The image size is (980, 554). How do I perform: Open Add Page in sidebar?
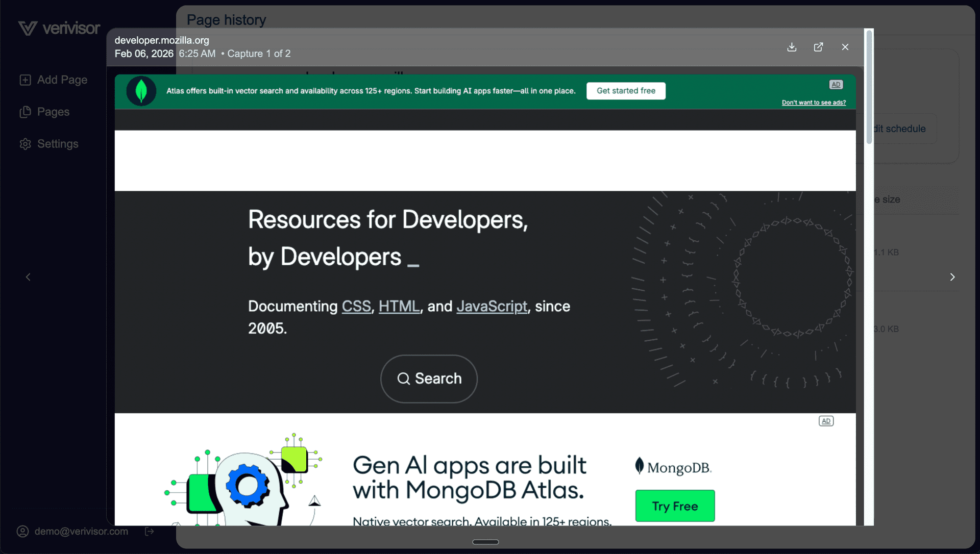coord(54,80)
